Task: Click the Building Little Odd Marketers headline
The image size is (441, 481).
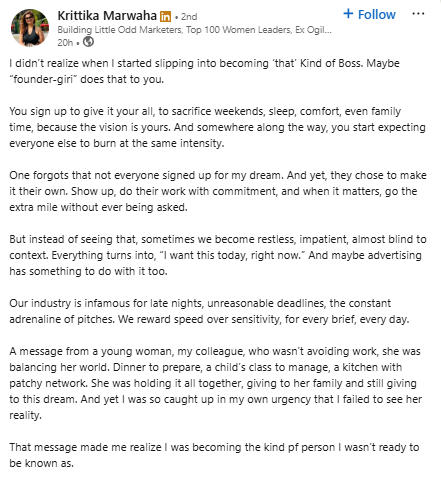Action: (120, 30)
